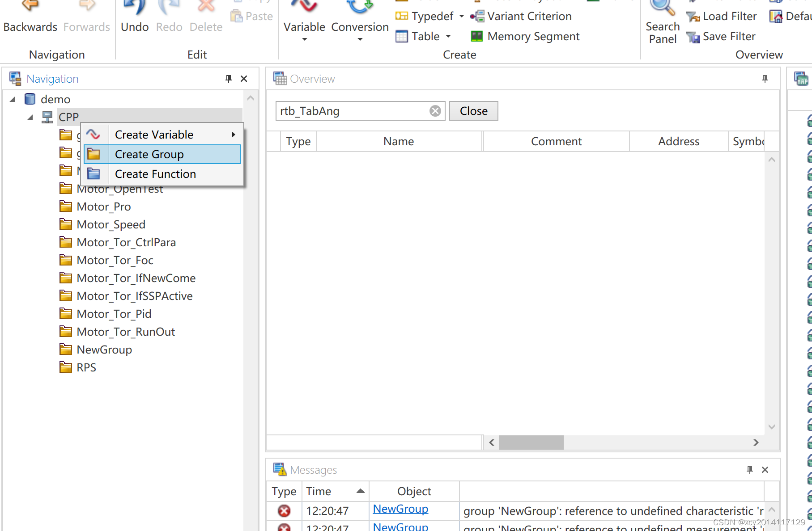The width and height of the screenshot is (812, 531).
Task: Click the Load Filter icon
Action: coord(693,17)
